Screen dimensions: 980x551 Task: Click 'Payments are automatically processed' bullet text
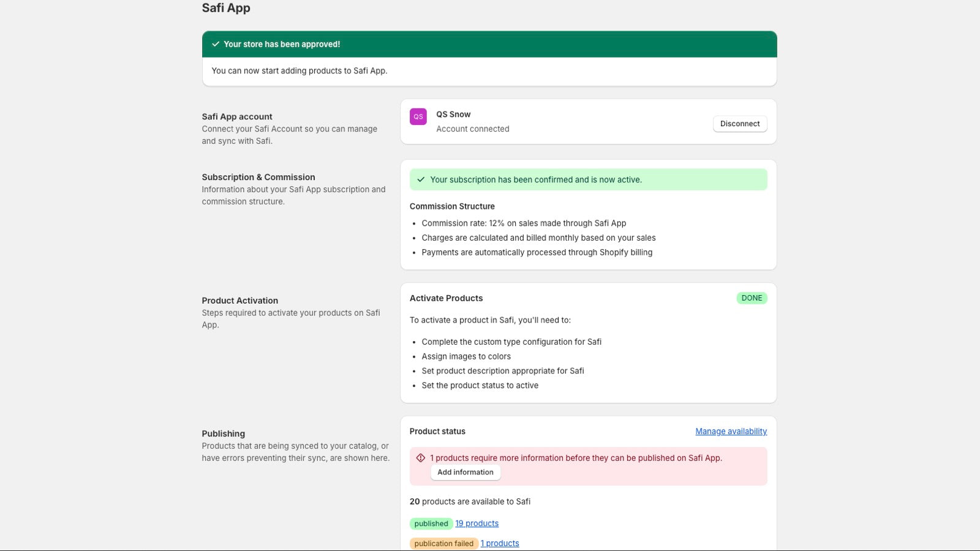(537, 252)
